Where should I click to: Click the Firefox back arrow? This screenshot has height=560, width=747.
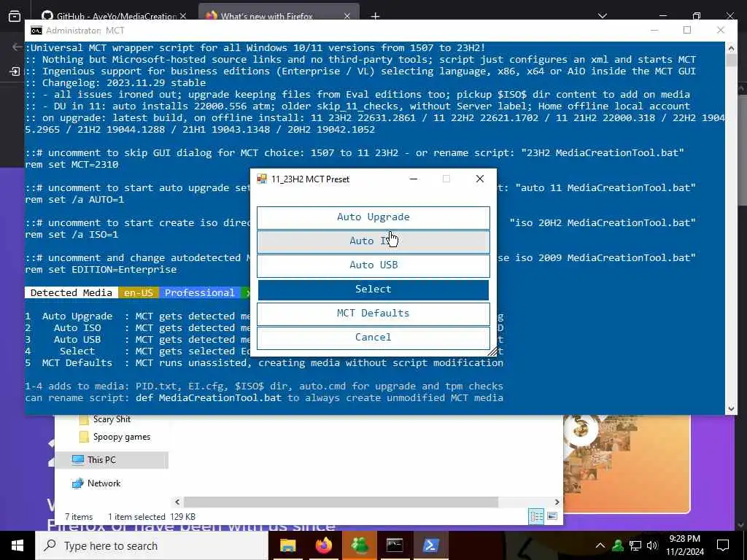(18, 47)
